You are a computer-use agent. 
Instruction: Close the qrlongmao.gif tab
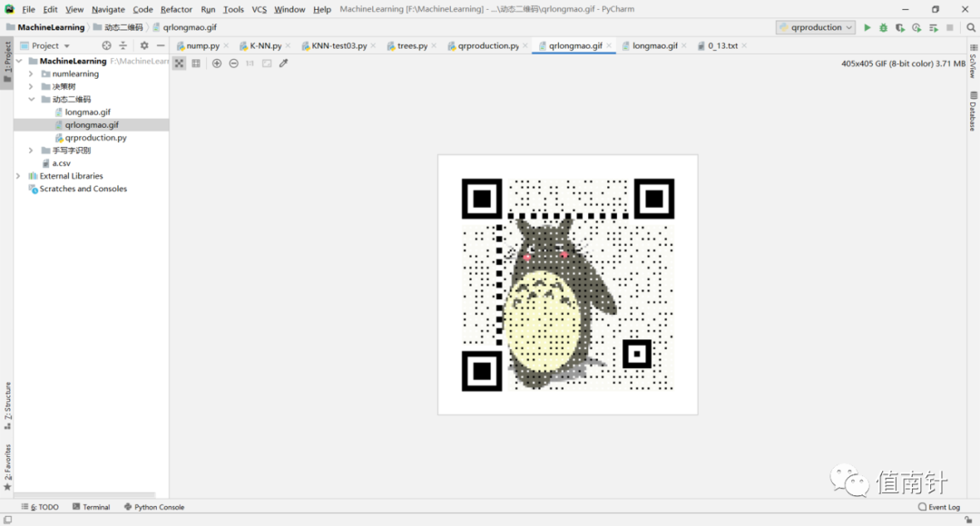coord(609,45)
